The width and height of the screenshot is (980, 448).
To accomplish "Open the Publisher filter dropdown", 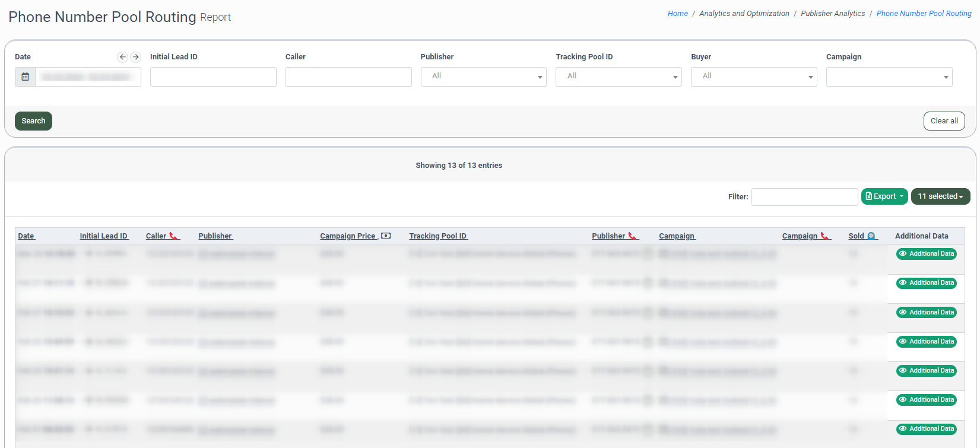I will click(x=483, y=77).
